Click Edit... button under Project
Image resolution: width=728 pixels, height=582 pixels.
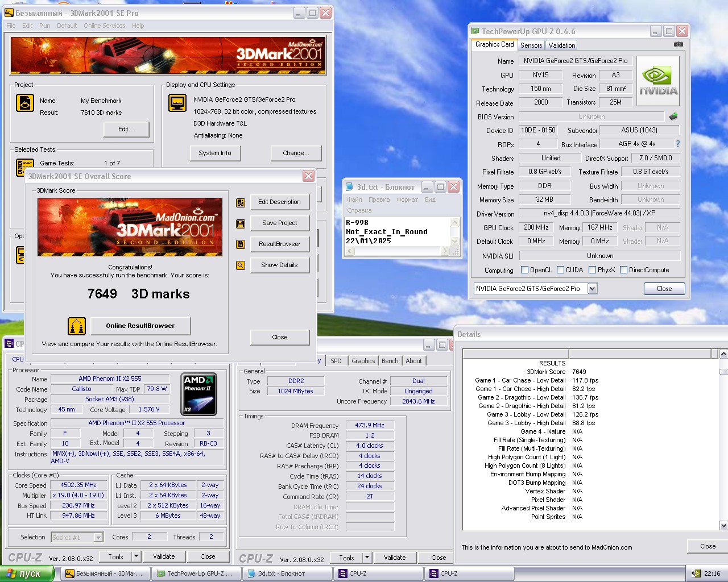coord(126,130)
